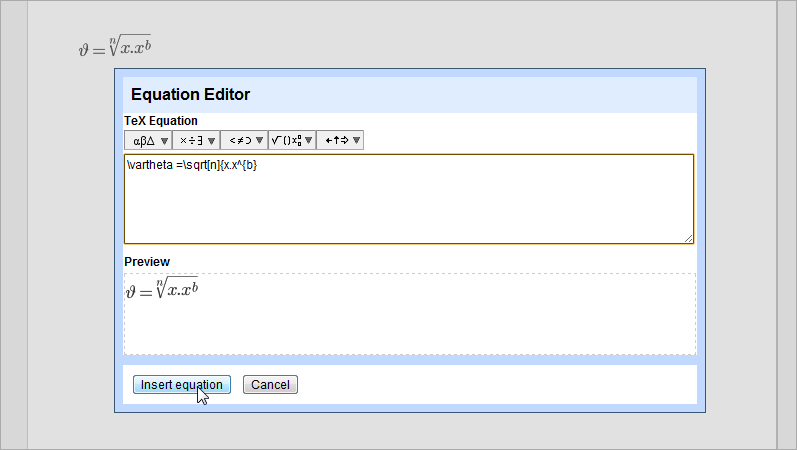Open the operators ×÷∃ symbol palette

coord(190,141)
